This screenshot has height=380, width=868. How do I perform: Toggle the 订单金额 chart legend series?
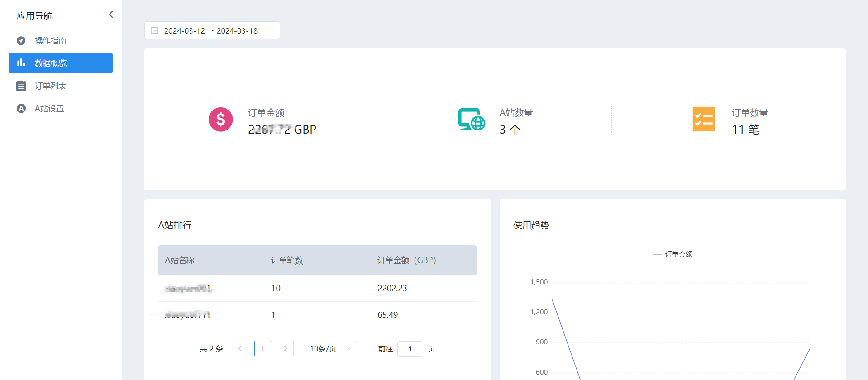pyautogui.click(x=672, y=255)
